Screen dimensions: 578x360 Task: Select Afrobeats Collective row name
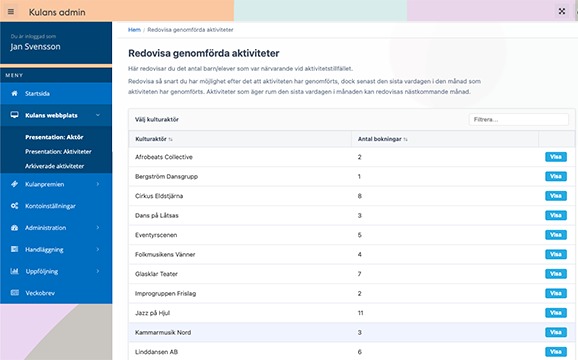coord(164,157)
